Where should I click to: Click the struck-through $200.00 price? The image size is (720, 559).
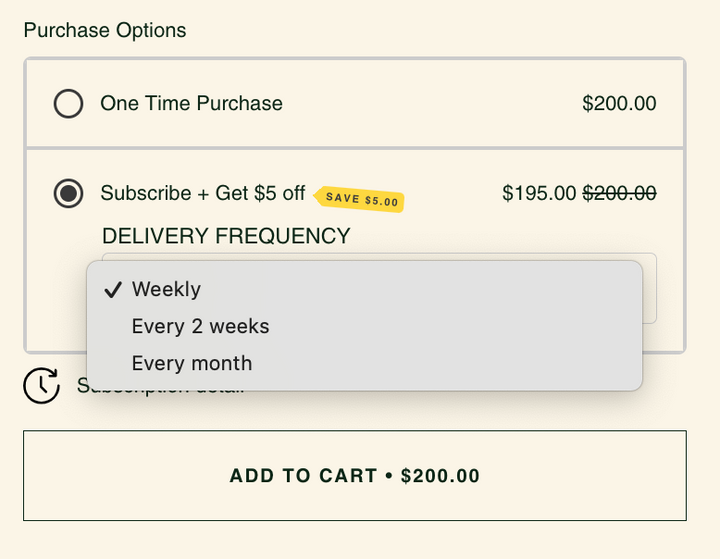(x=619, y=193)
